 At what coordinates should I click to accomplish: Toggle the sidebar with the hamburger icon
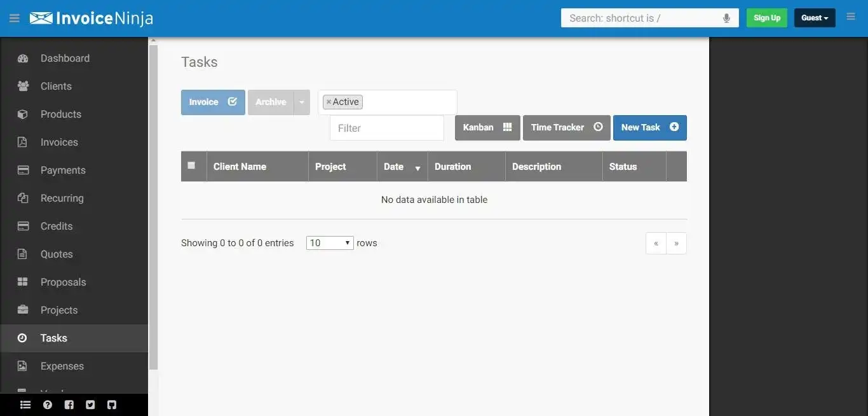14,18
